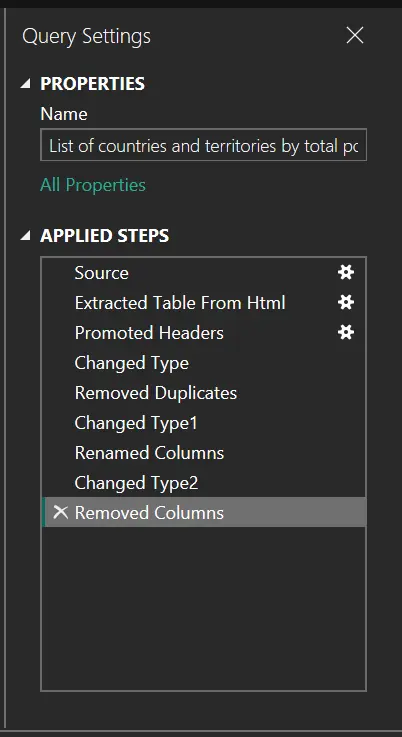Screen dimensions: 402x737
Task: Open the All Properties link
Action: click(93, 185)
